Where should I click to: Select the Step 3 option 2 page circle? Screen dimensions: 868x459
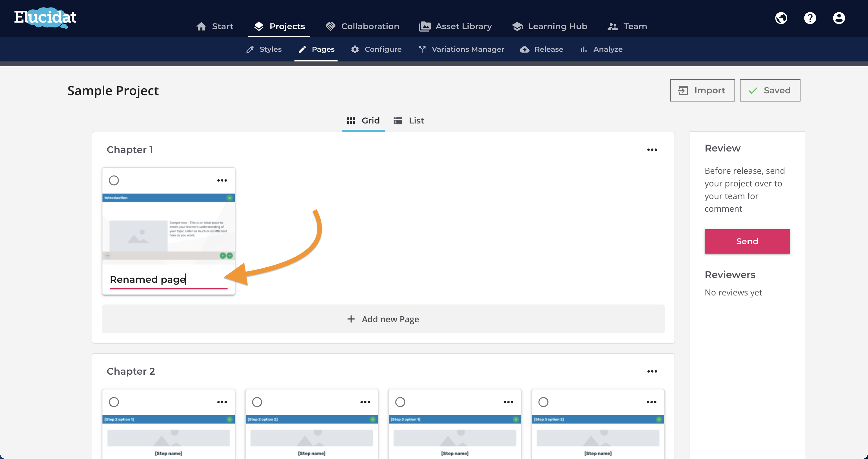[543, 402]
